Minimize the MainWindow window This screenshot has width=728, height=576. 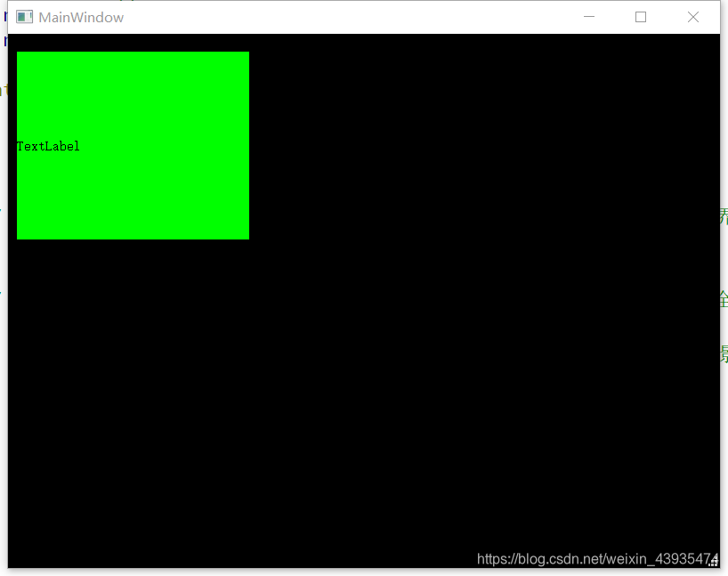pyautogui.click(x=588, y=17)
